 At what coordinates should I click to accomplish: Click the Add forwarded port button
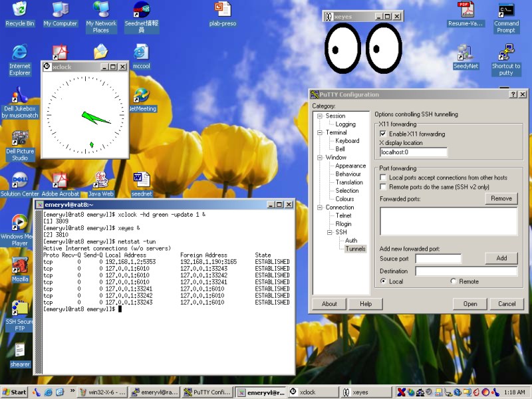pyautogui.click(x=501, y=258)
